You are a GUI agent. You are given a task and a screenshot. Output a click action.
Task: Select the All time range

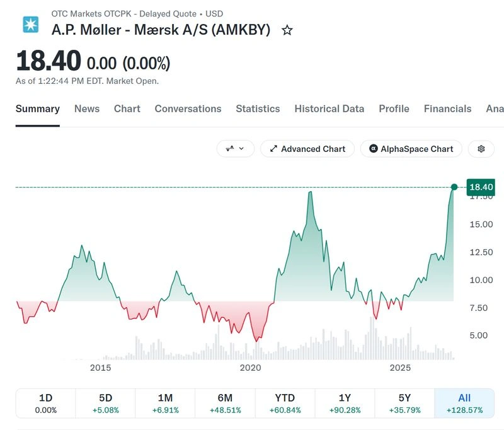464,404
